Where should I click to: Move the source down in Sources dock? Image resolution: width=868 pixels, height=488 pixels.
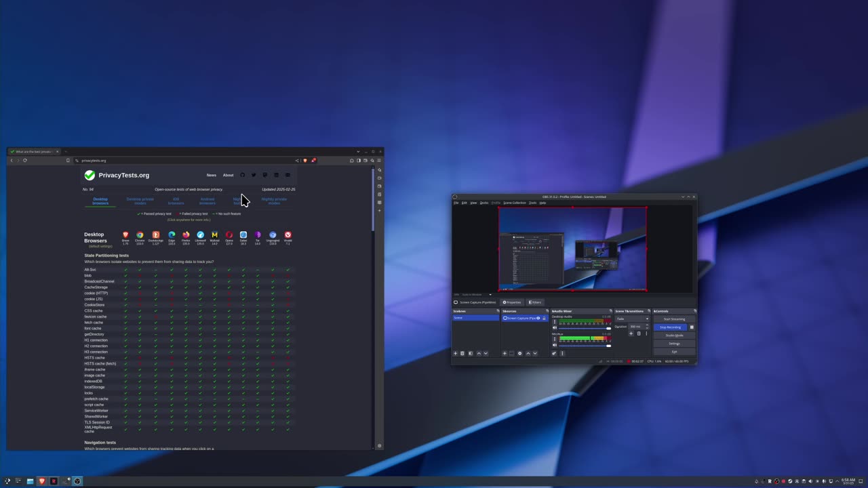(535, 353)
